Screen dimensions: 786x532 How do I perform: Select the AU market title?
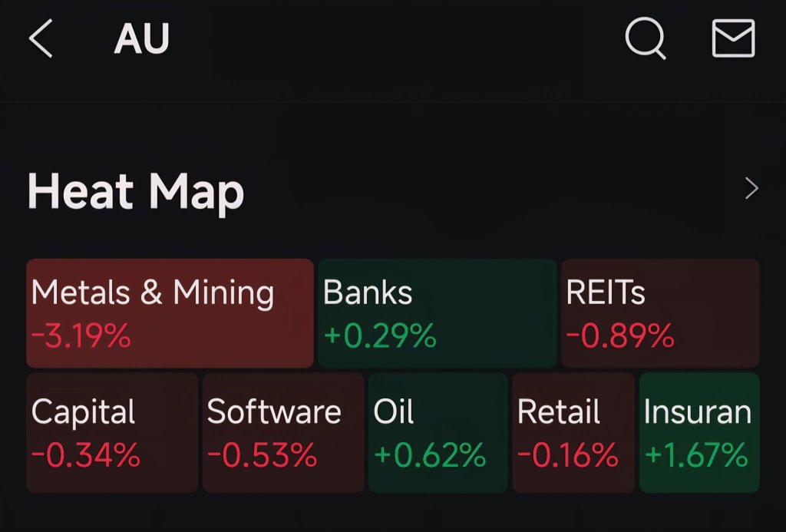pos(142,38)
